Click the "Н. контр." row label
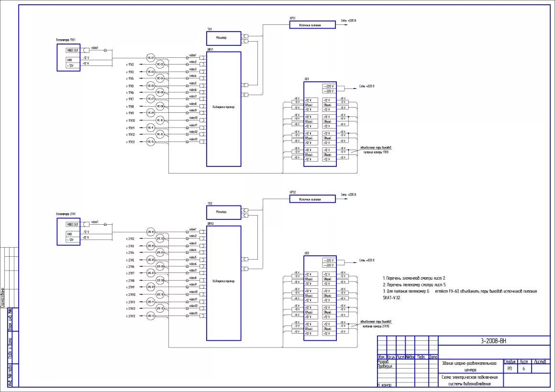Image resolution: width=555 pixels, height=392 pixels. [x=384, y=385]
